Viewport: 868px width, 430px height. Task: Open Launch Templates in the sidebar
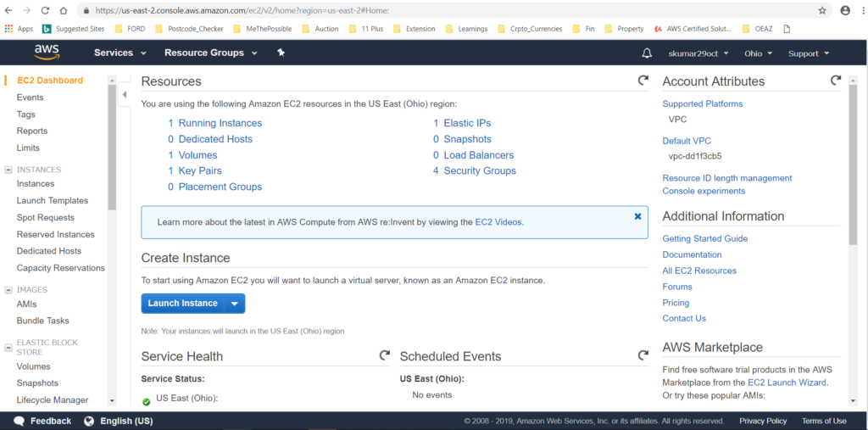[x=53, y=201]
